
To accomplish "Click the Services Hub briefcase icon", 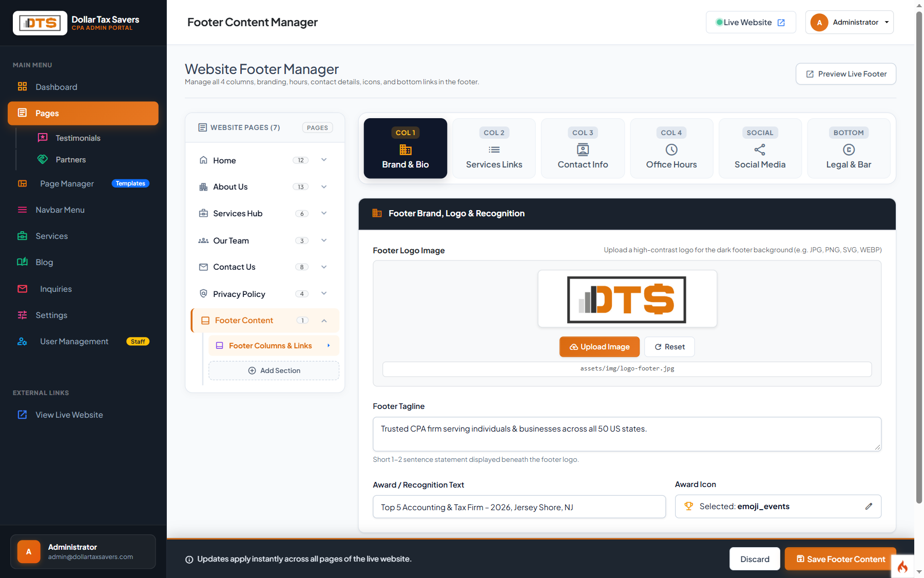I will pos(203,213).
